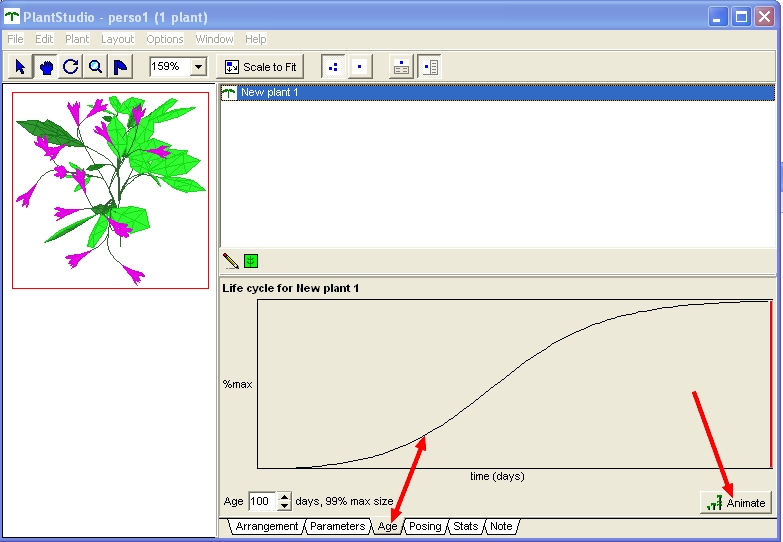Viewport: 783px width, 542px height.
Task: Increase Age with the up spinner
Action: tap(284, 497)
